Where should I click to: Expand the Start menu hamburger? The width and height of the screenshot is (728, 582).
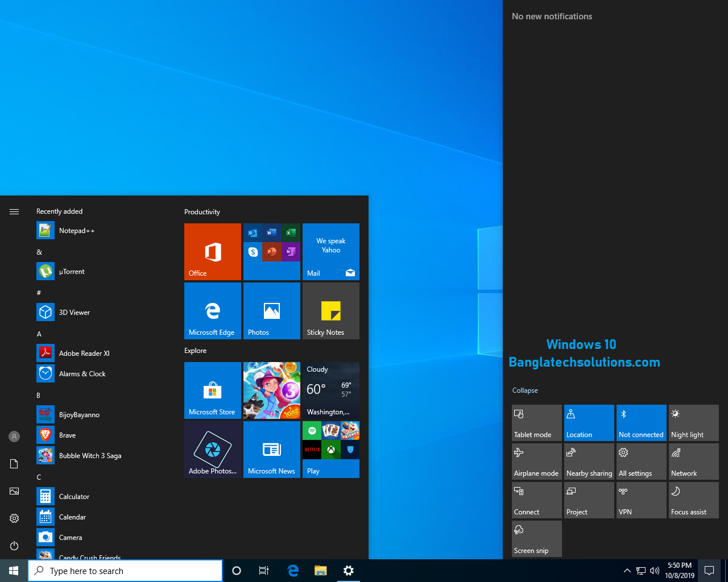point(14,211)
